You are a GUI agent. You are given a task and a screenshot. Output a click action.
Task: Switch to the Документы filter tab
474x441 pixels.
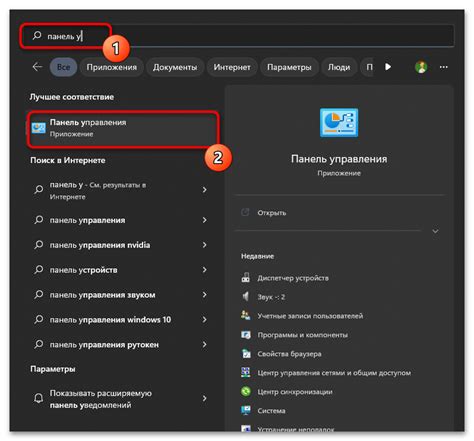175,67
